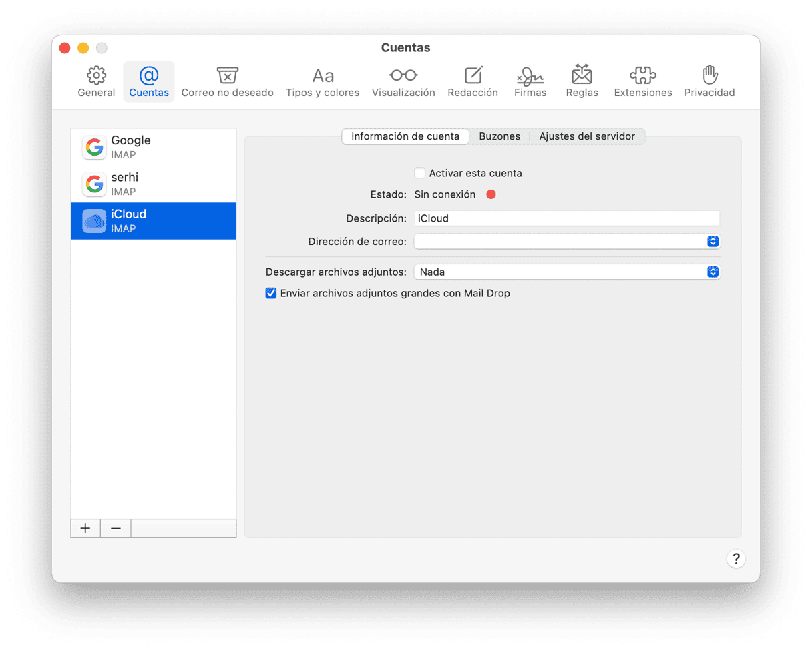This screenshot has width=812, height=651.
Task: Click the Google logo beside serhi
Action: [94, 184]
